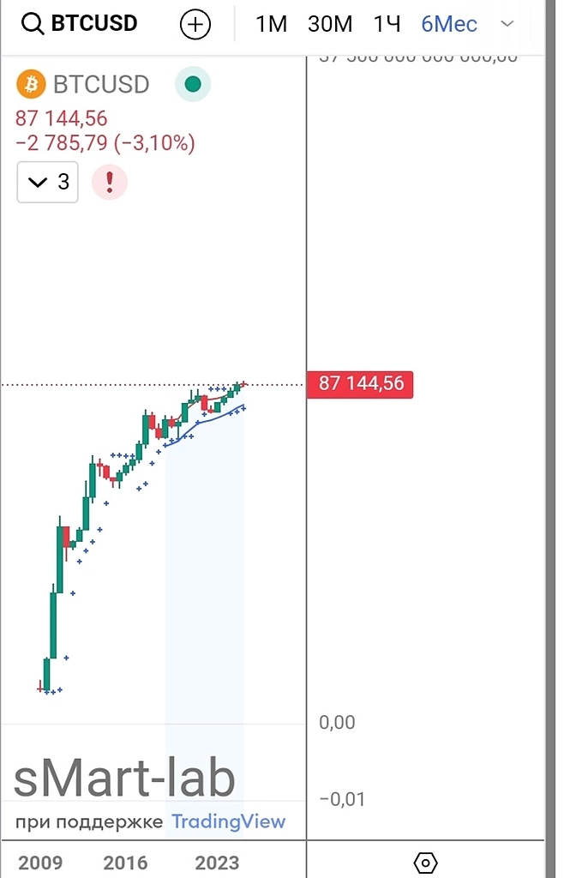Open the symbol search magnifier
The height and width of the screenshot is (878, 588).
[x=33, y=23]
